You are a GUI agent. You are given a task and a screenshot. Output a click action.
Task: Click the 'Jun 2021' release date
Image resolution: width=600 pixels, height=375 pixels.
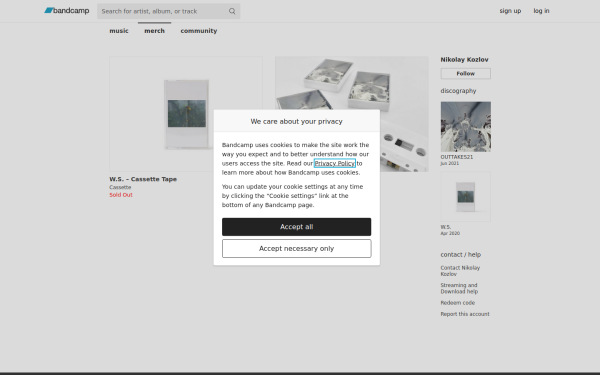pos(450,163)
